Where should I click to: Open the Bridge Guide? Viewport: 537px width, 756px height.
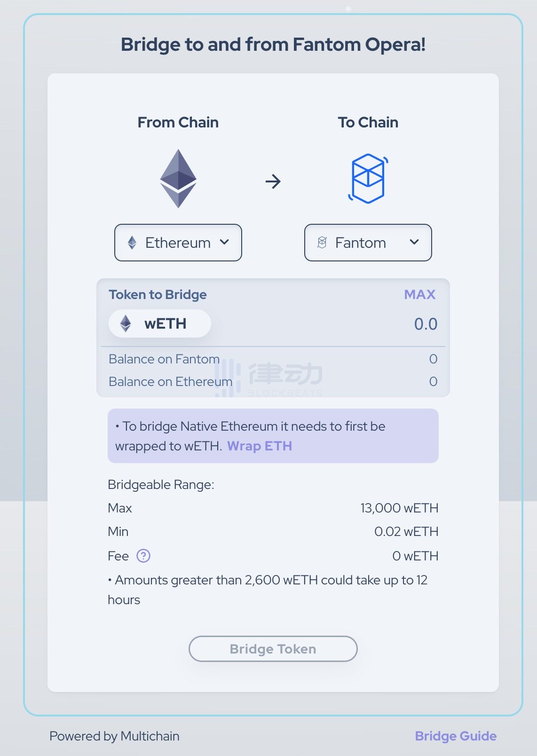455,736
